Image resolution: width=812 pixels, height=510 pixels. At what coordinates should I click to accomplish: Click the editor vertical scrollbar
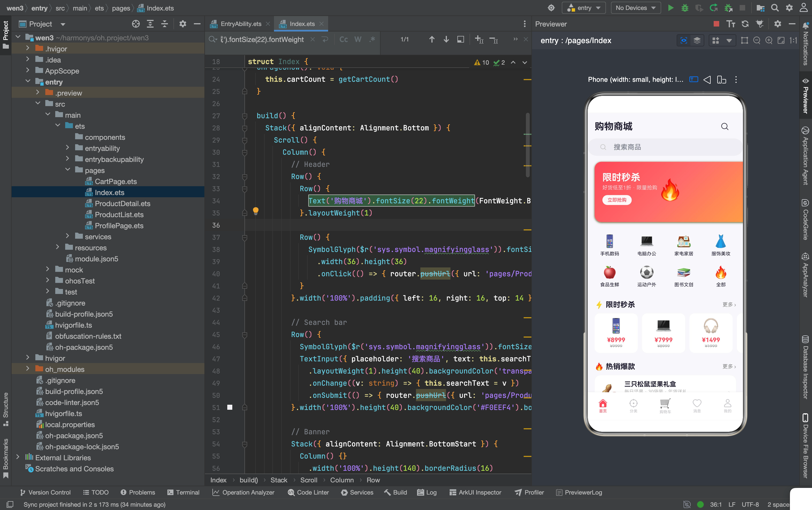[528, 145]
